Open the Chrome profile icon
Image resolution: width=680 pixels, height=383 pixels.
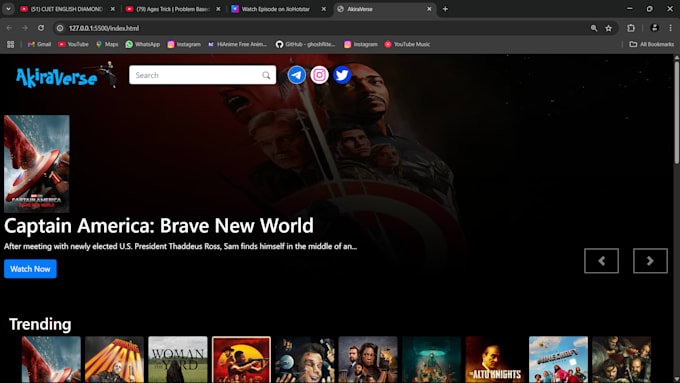point(654,28)
